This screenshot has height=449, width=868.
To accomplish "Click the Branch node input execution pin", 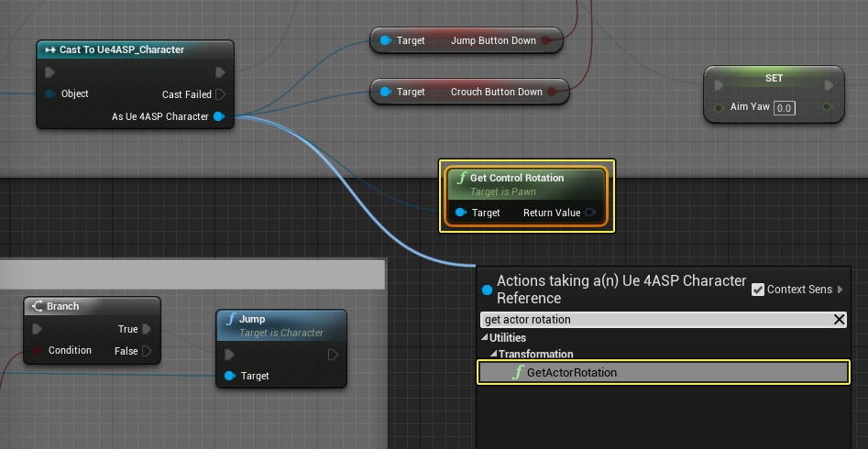I will [x=37, y=329].
